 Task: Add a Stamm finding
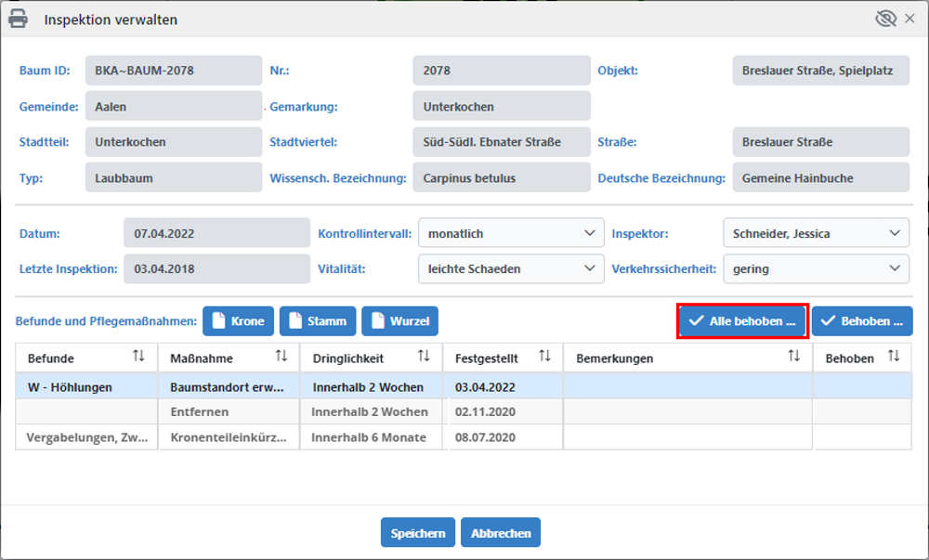pos(318,321)
